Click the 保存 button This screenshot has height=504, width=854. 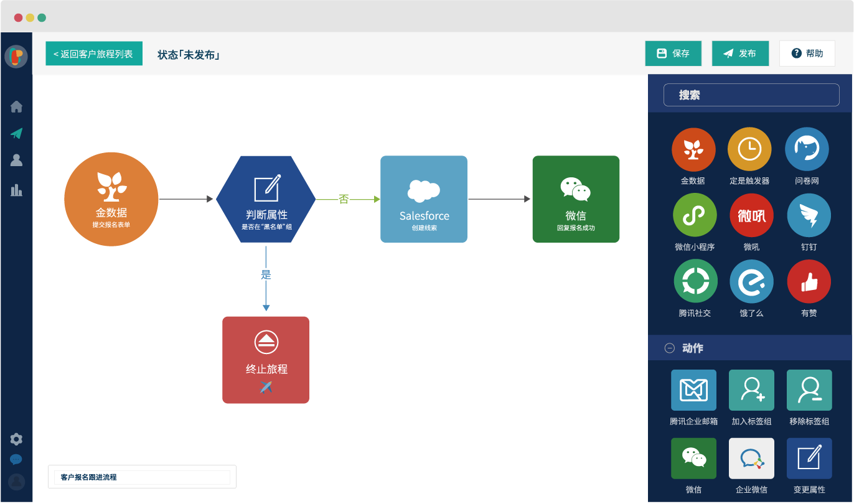pos(673,54)
